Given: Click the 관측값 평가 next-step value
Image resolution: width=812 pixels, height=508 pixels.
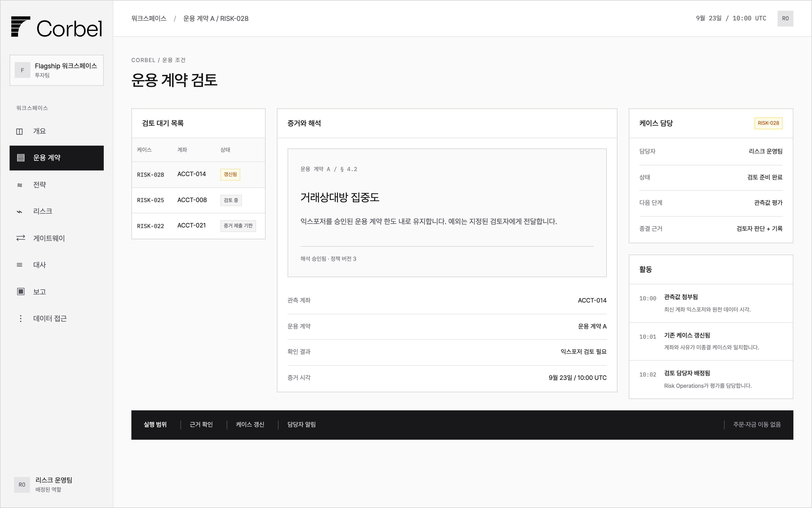Looking at the screenshot, I should point(768,203).
